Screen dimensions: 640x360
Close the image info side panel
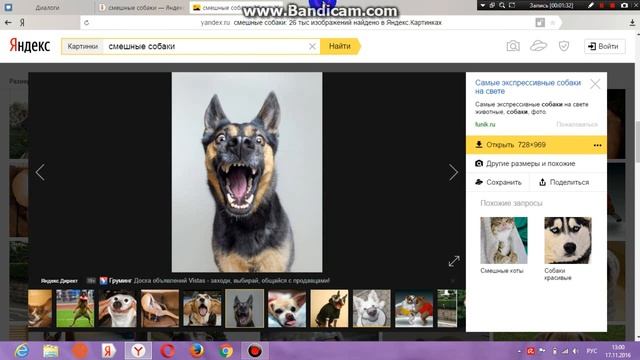click(x=595, y=84)
